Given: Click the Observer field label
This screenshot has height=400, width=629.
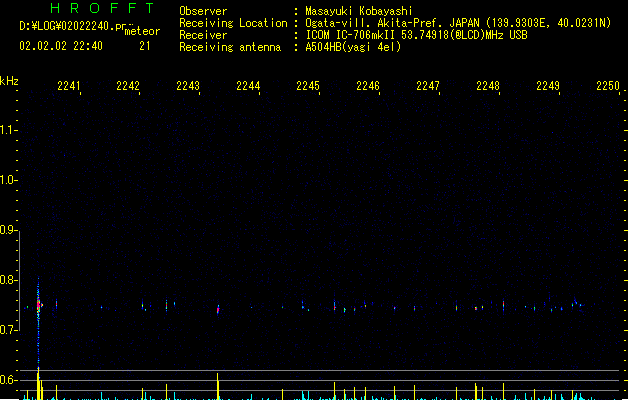Looking at the screenshot, I should coord(203,11).
